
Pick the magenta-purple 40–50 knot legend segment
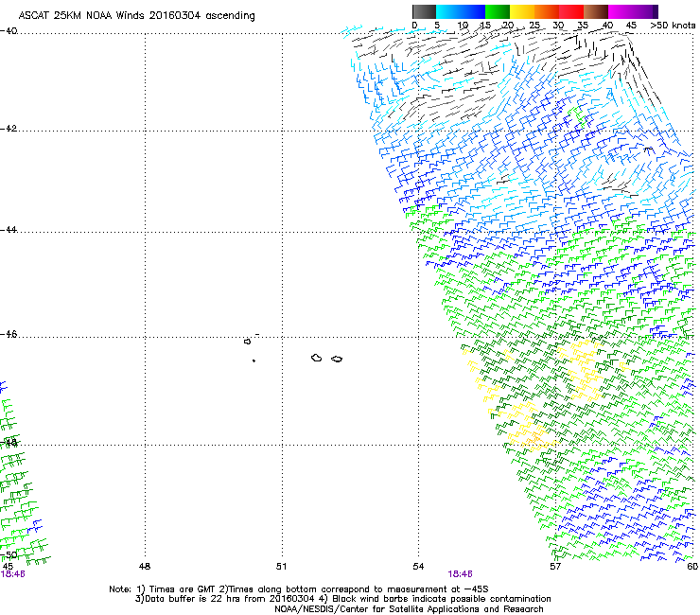coord(633,11)
